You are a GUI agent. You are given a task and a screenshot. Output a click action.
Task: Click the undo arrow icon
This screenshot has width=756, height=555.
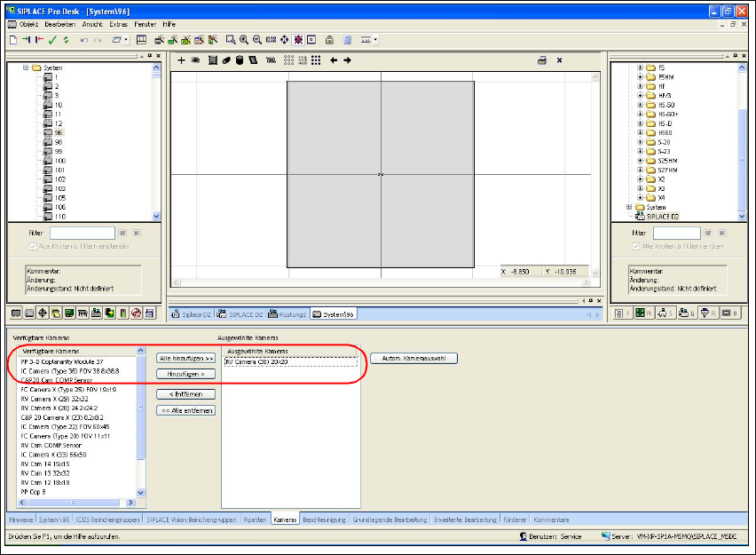tap(84, 40)
